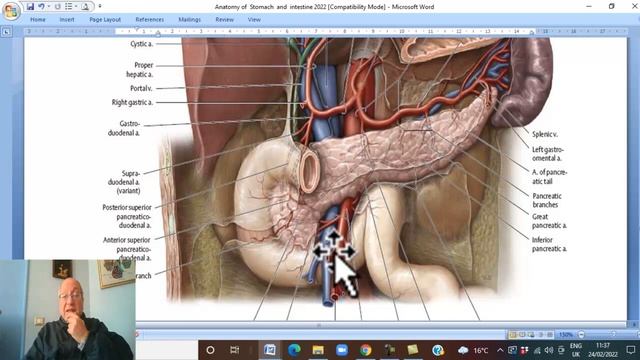Click the 150% zoom level button
This screenshot has height=360, width=640.
[565, 335]
